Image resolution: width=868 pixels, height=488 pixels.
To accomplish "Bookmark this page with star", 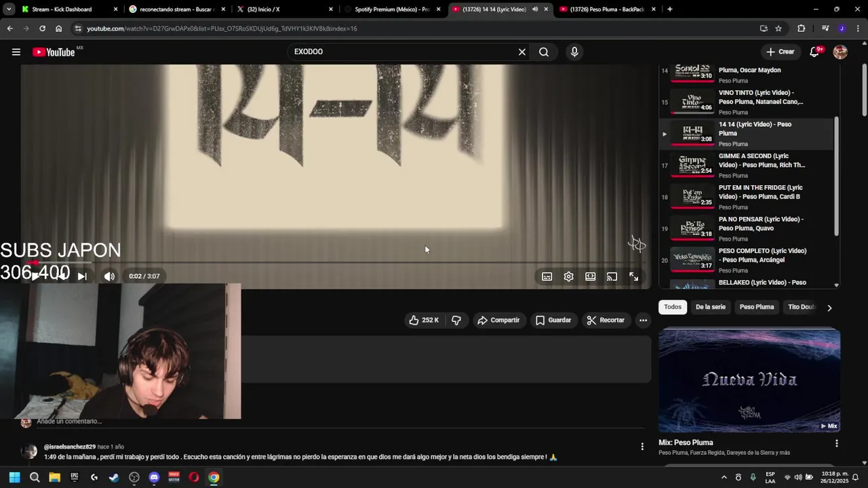I will point(778,28).
